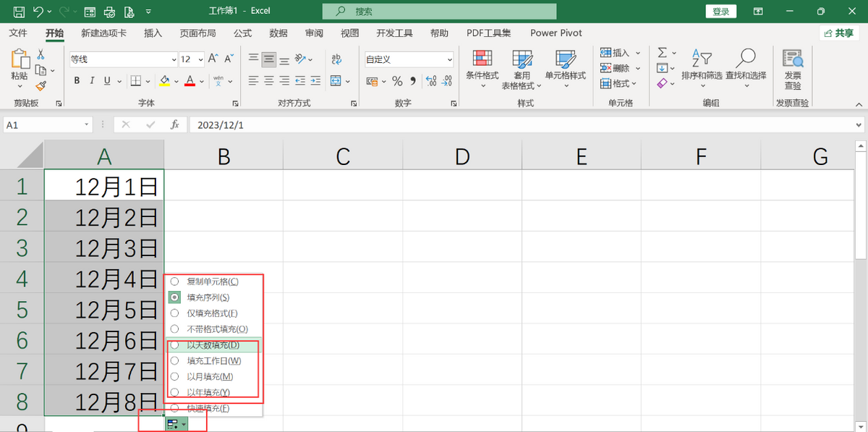Screen dimensions: 868x432
Task: Click the Save icon in title bar
Action: [x=20, y=12]
